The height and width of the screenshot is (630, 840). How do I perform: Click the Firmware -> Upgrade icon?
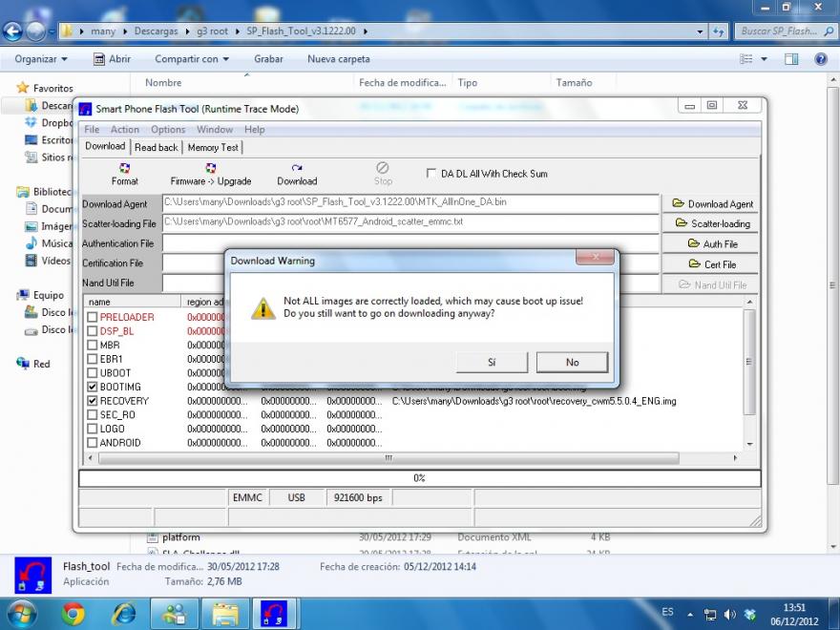(211, 168)
